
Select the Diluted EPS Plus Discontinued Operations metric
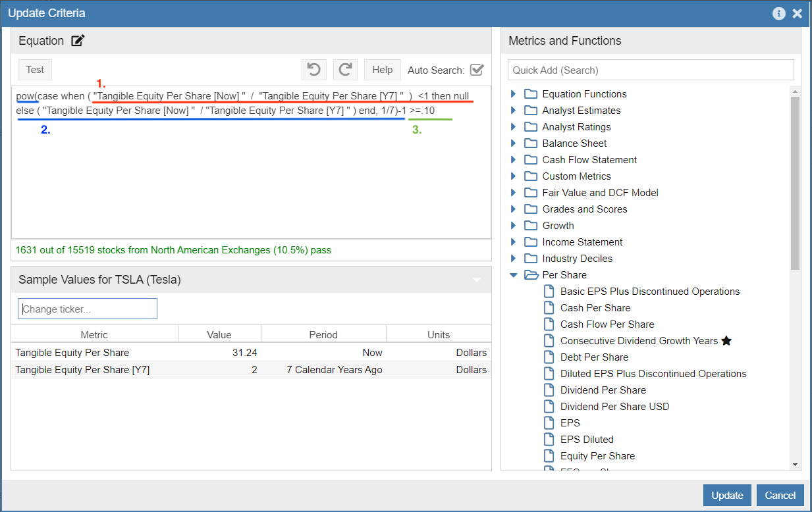[653, 374]
